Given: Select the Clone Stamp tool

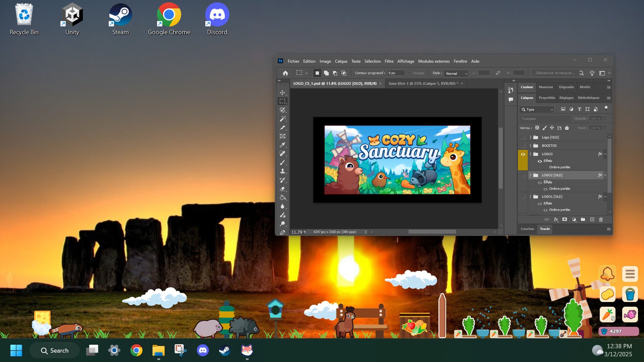Looking at the screenshot, I should (x=283, y=171).
